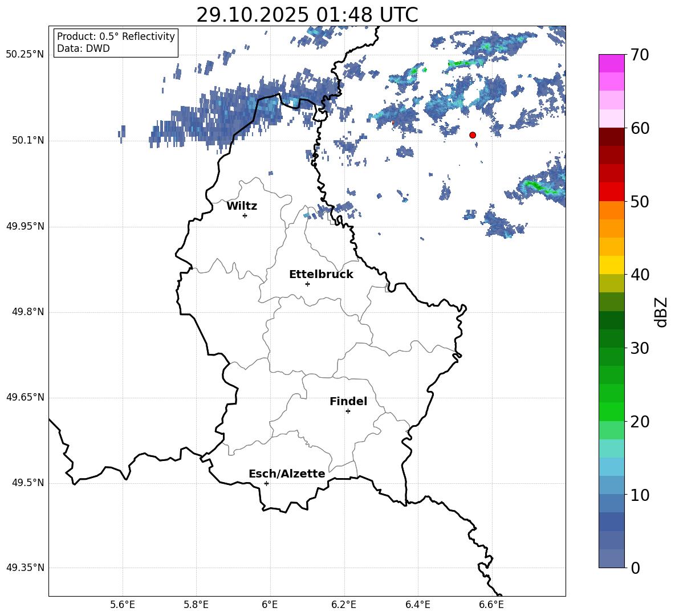675x616 pixels.
Task: Click the 5.6°E longitude label
Action: click(122, 605)
